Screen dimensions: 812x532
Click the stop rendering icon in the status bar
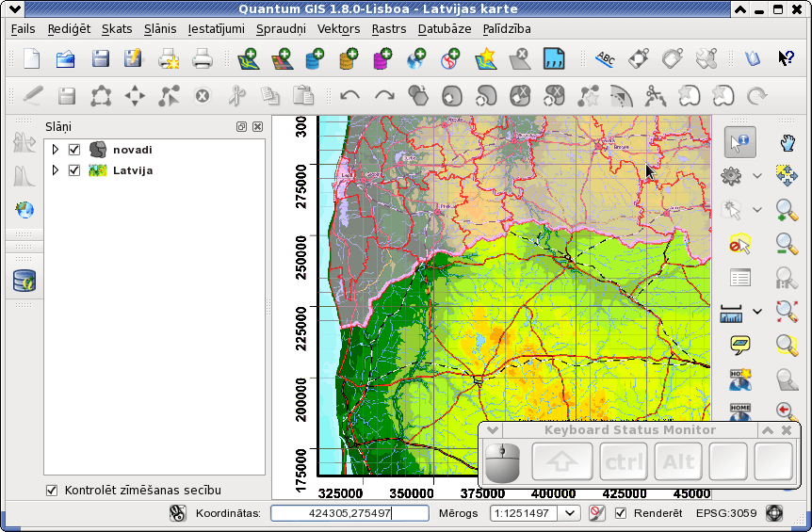(x=596, y=513)
